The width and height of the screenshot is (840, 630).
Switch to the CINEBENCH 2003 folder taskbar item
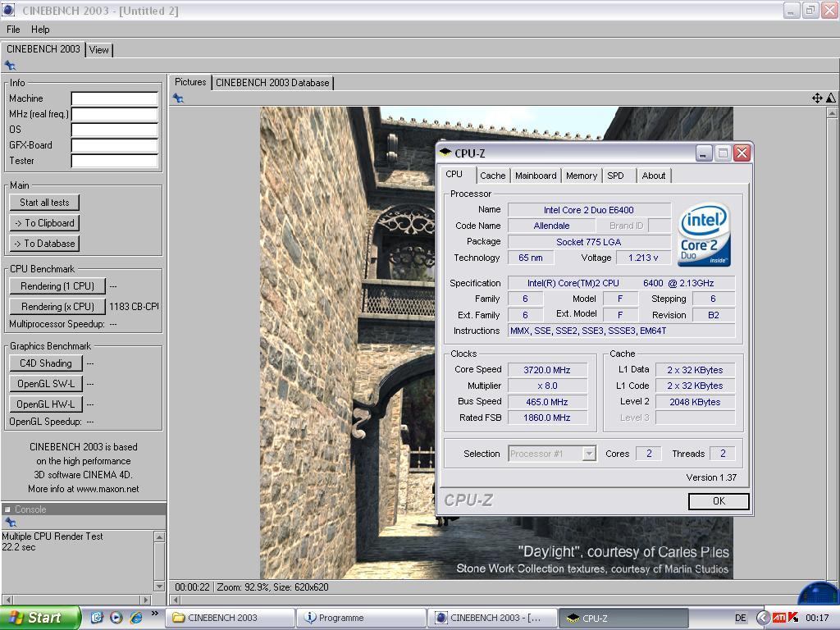tap(231, 618)
